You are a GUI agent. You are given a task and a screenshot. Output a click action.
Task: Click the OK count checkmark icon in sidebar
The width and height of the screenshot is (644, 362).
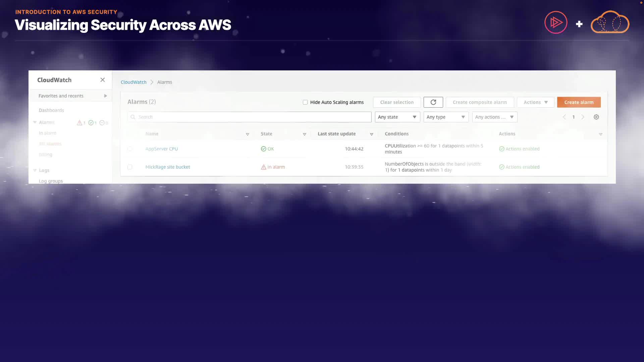91,123
